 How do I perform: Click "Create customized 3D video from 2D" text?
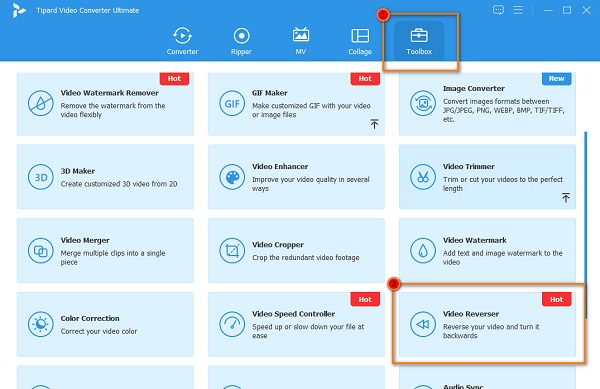(x=119, y=184)
